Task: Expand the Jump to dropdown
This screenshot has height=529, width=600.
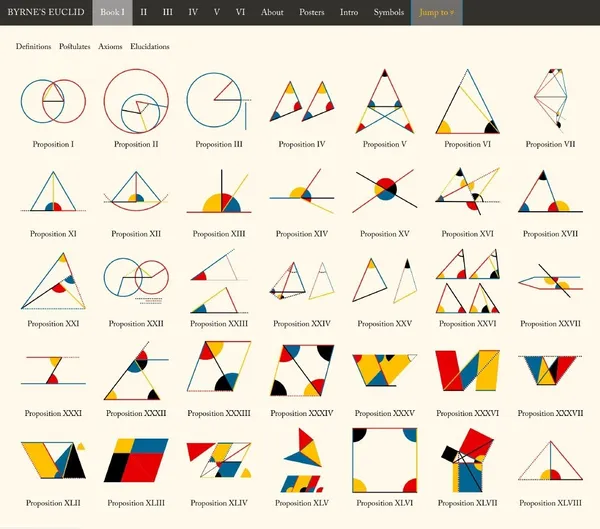Action: pos(437,12)
